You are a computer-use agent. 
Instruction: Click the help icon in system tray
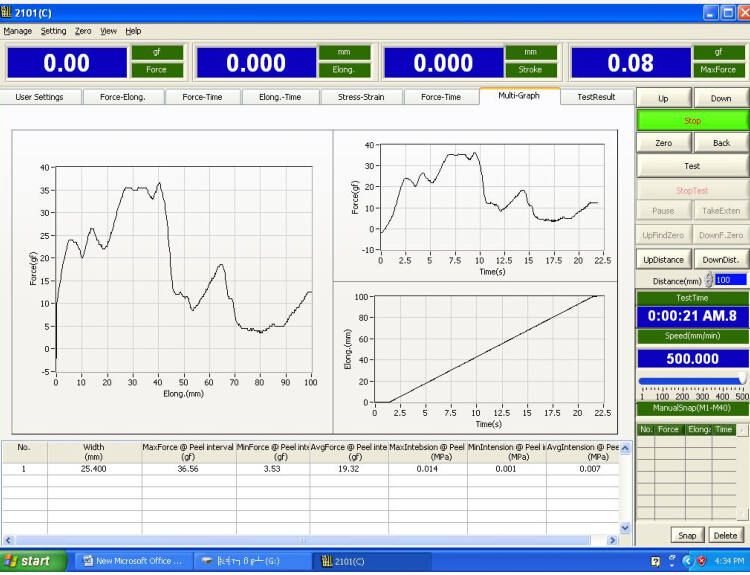click(x=655, y=561)
